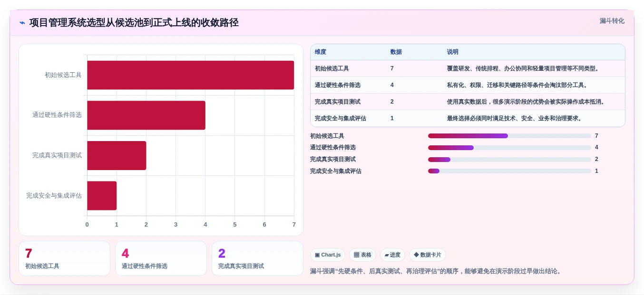Click table cell 完成真实项目测试
644x295 pixels.
338,102
